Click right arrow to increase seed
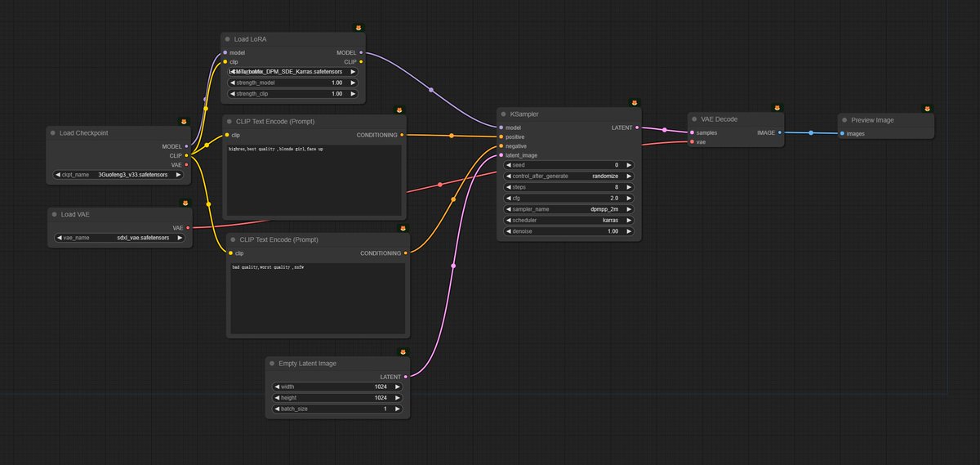This screenshot has height=465, width=980. 630,165
